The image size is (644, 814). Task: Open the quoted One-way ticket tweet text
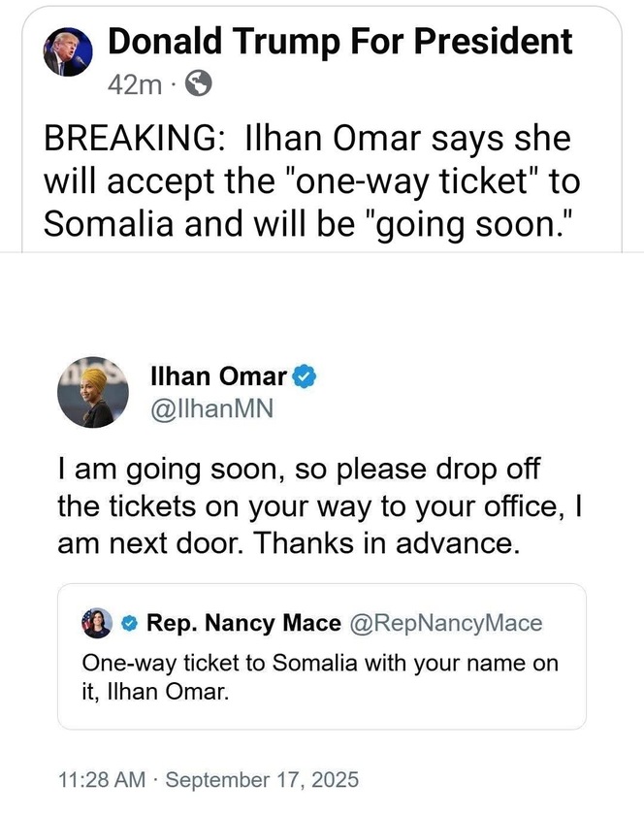(320, 677)
